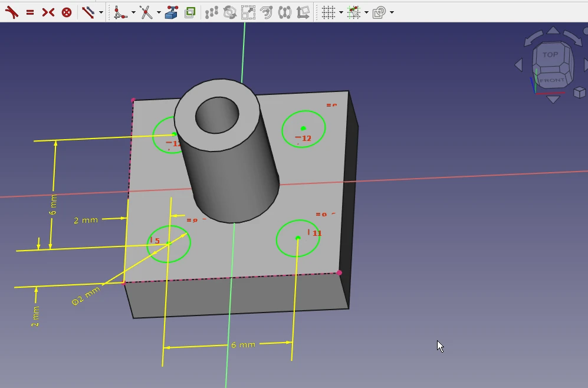Select the horizontal 6 mm dimension at bottom
This screenshot has width=588, height=388.
click(243, 344)
